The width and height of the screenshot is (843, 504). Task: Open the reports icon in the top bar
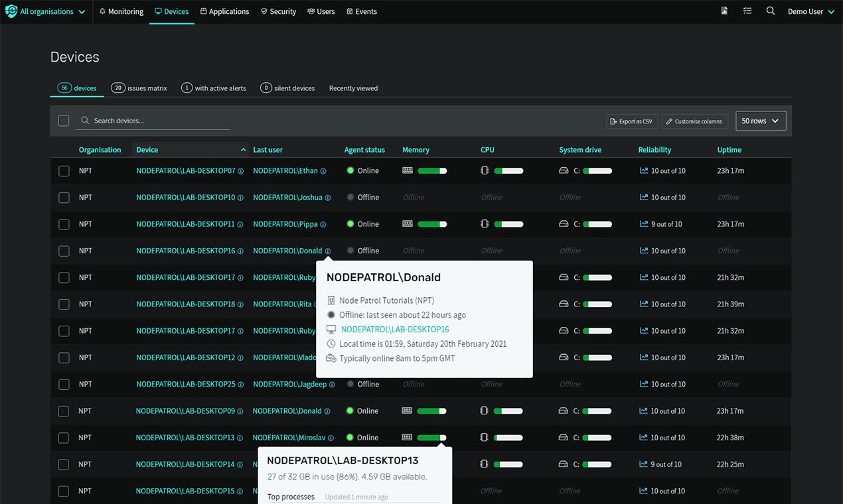724,11
